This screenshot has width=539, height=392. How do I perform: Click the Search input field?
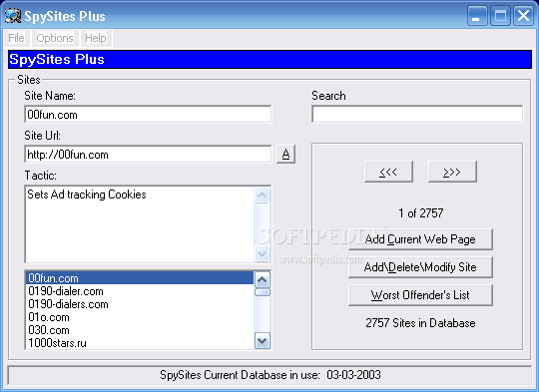pyautogui.click(x=417, y=114)
